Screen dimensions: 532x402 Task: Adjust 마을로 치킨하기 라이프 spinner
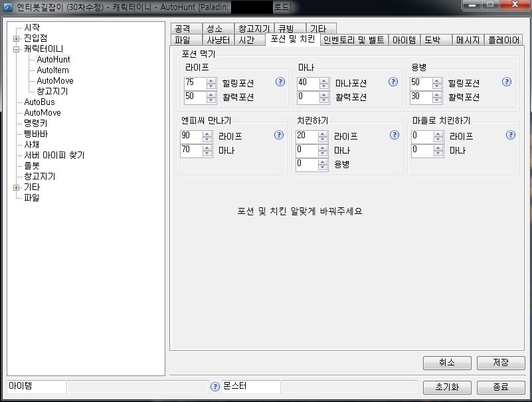pos(427,136)
